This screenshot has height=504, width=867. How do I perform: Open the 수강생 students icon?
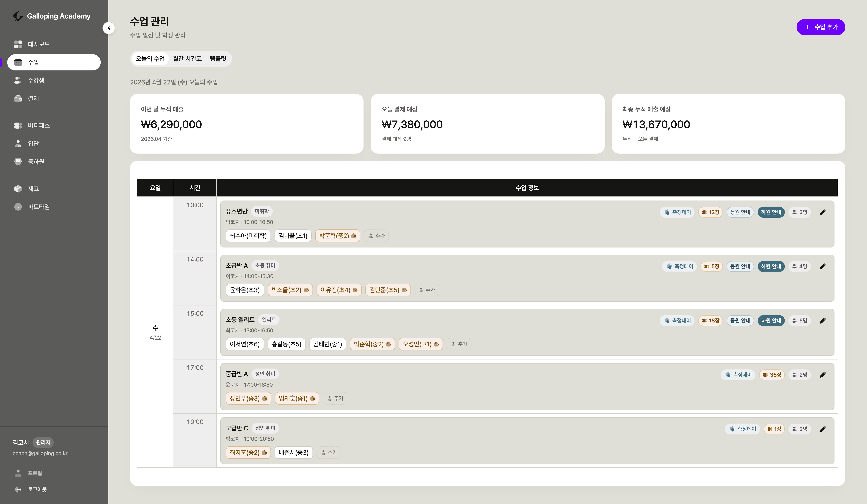(x=18, y=80)
